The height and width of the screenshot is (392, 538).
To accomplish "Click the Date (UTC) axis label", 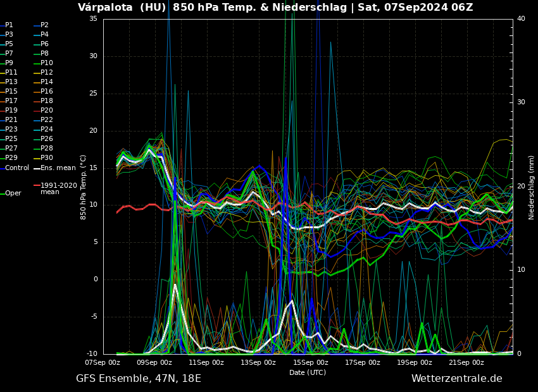I will tap(308, 372).
